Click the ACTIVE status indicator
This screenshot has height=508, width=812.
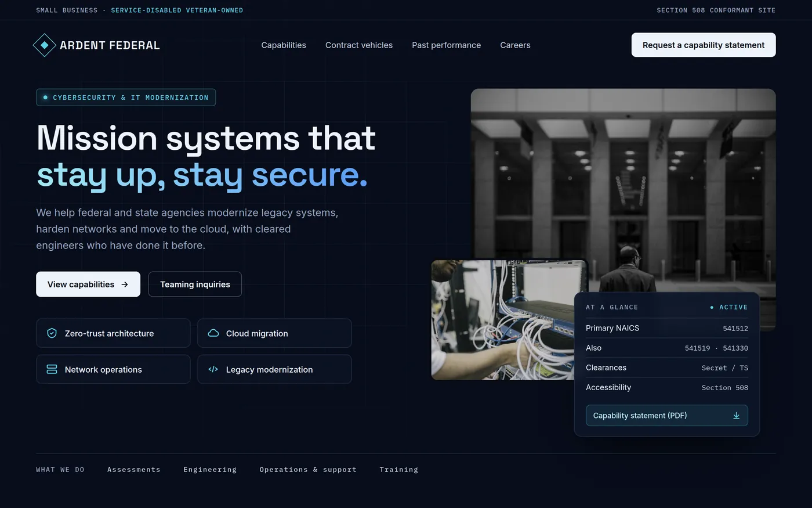click(729, 307)
